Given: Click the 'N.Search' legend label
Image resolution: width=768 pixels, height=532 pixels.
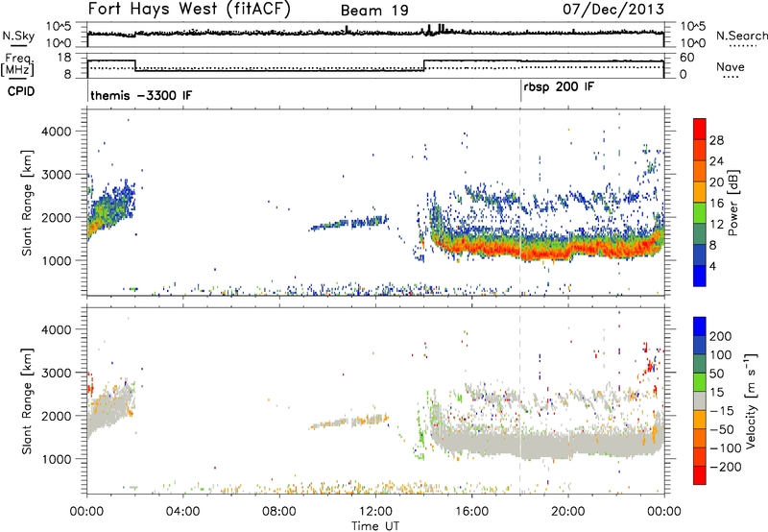Looking at the screenshot, I should point(742,36).
